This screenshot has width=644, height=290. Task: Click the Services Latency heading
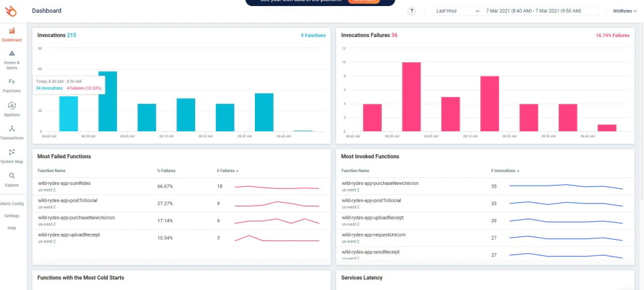tap(362, 278)
